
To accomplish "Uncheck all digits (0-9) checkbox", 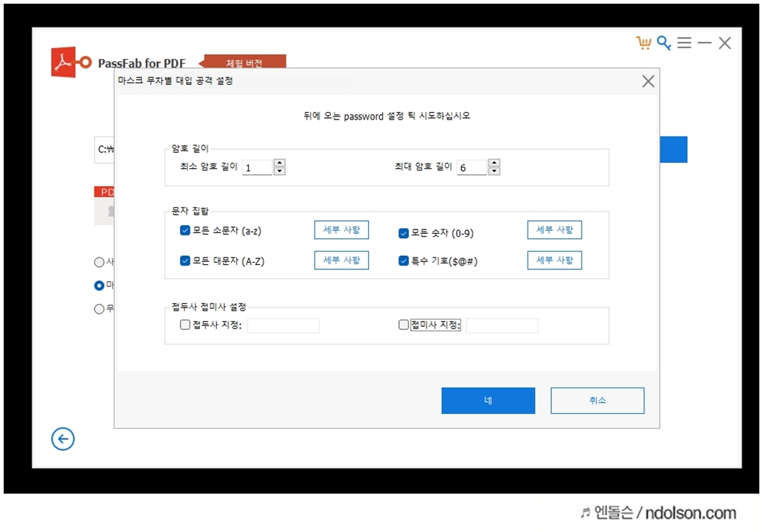I will pos(404,233).
